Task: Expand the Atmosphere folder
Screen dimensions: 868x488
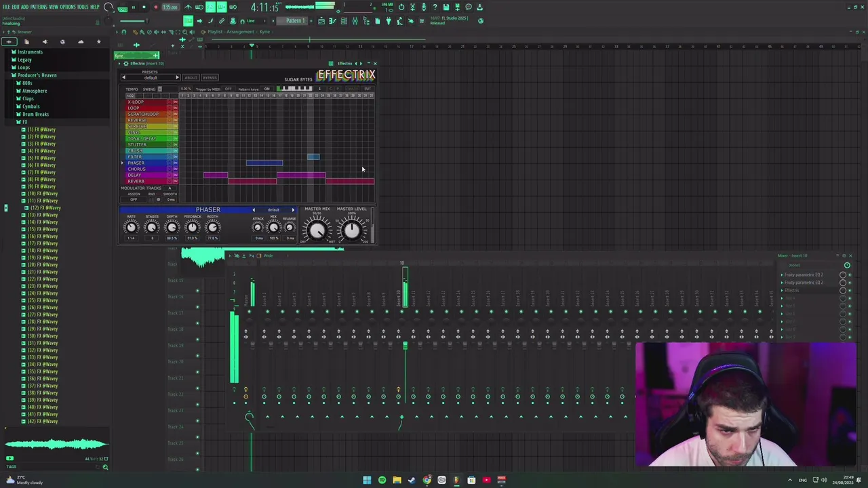Action: (35, 91)
